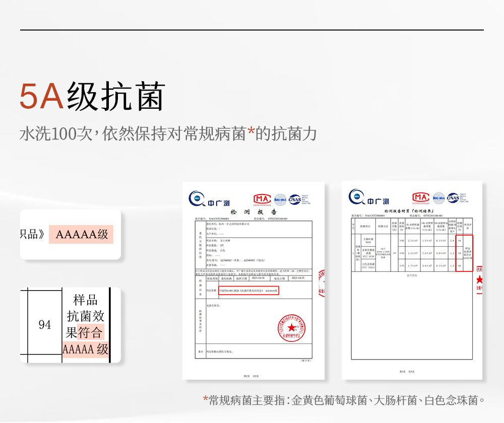The image size is (504, 423).
Task: Open the left test report document thumbnail
Action: [x=254, y=280]
